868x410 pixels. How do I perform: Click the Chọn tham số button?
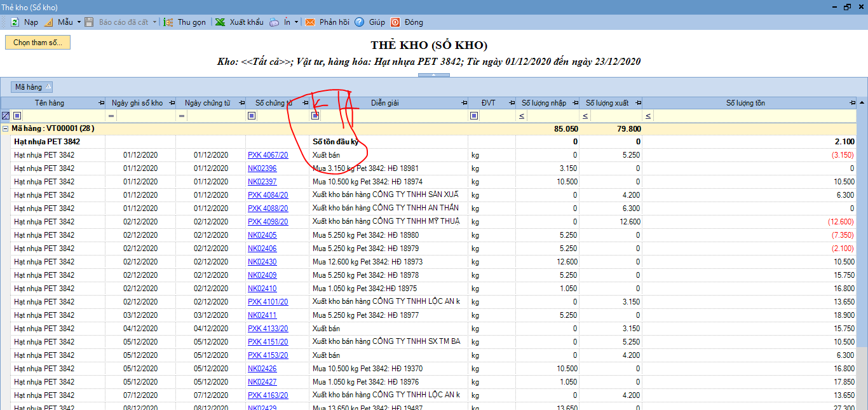click(x=37, y=43)
